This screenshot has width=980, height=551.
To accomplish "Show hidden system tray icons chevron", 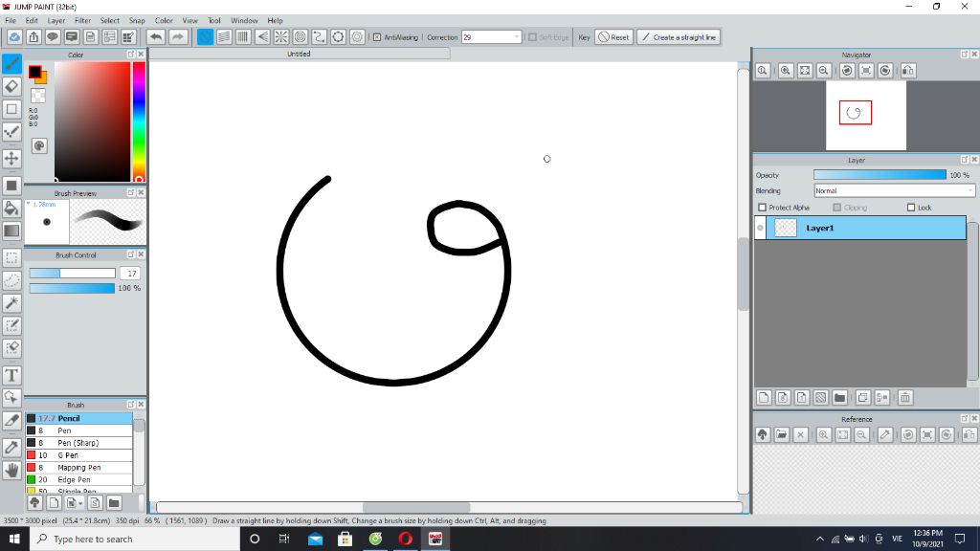I will click(819, 539).
